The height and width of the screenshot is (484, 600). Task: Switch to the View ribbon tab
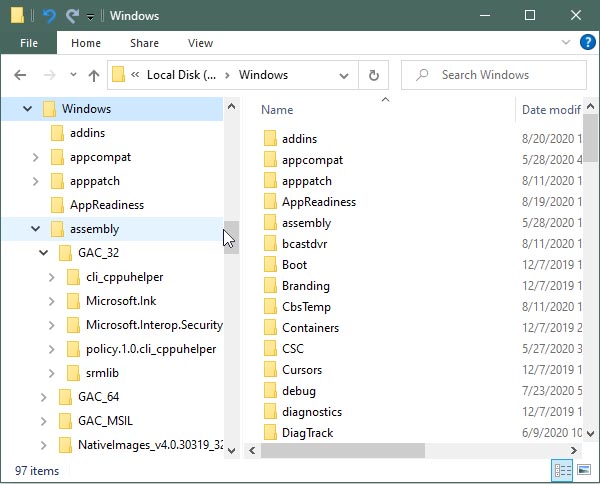click(200, 43)
